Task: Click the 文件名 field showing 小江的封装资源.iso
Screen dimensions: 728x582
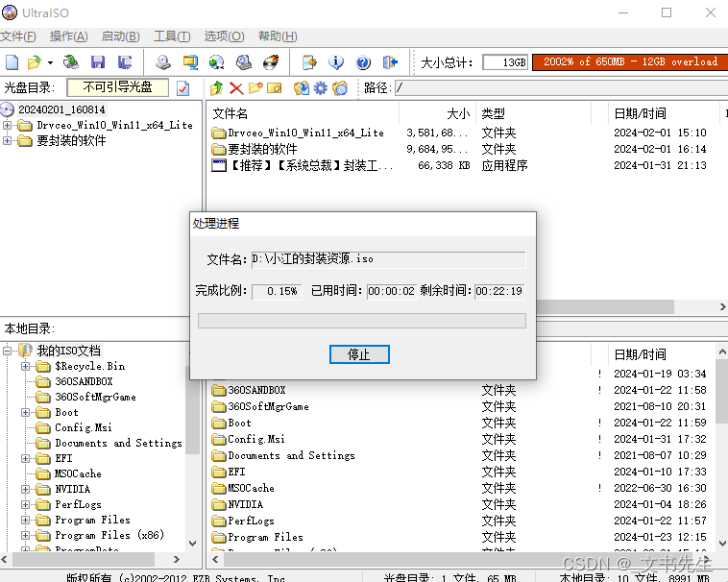Action: (x=389, y=259)
